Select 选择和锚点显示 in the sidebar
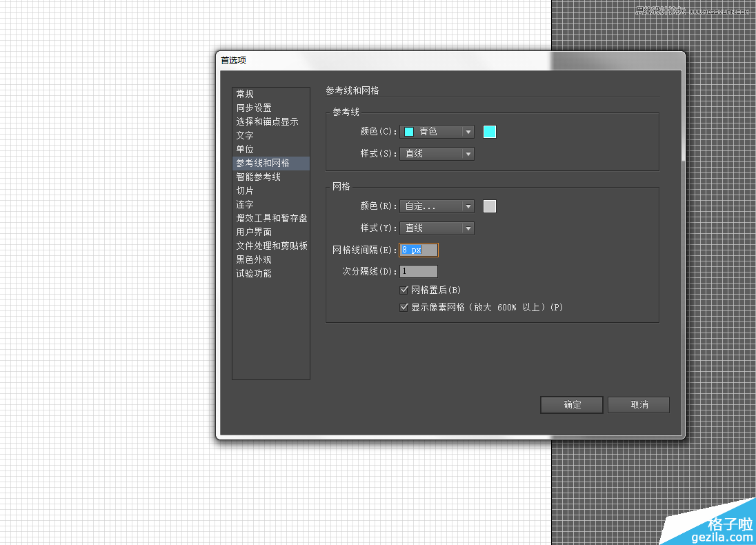The width and height of the screenshot is (756, 545). coord(267,121)
